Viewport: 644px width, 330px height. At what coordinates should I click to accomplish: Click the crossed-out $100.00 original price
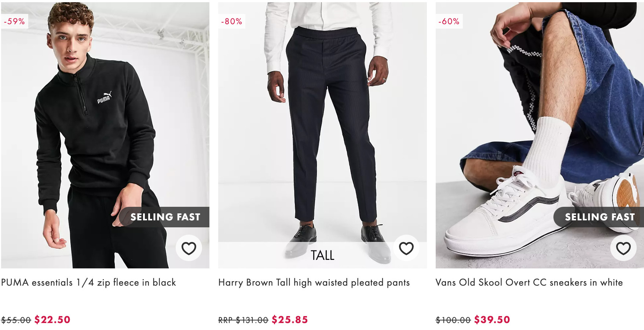pyautogui.click(x=453, y=320)
